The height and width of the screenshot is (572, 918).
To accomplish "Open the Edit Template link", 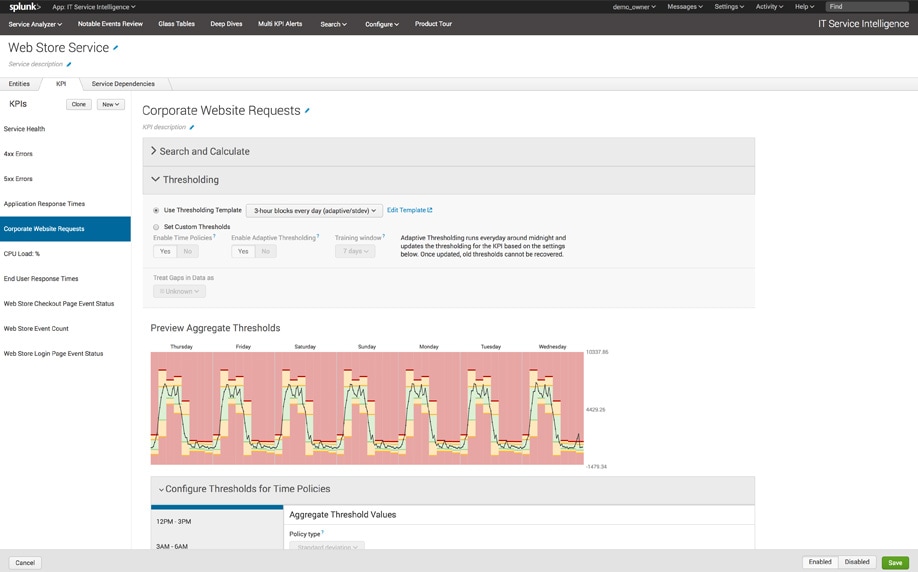I will point(409,210).
